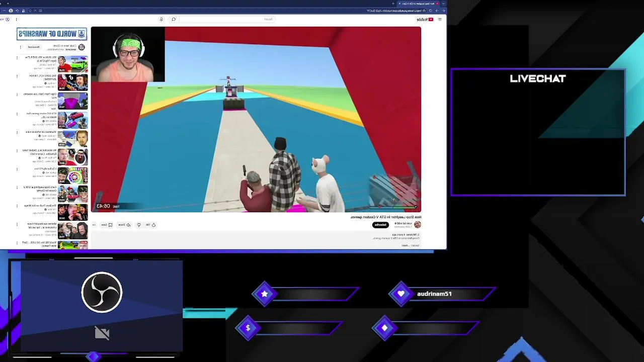This screenshot has height=362, width=644.
Task: Click the site lock icon in address bar
Action: 424,11
